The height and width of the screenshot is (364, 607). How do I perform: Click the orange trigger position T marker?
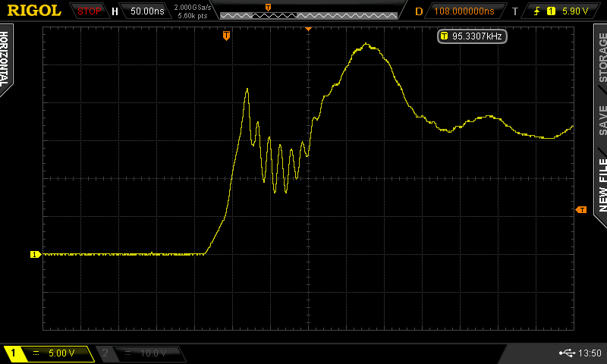point(226,36)
